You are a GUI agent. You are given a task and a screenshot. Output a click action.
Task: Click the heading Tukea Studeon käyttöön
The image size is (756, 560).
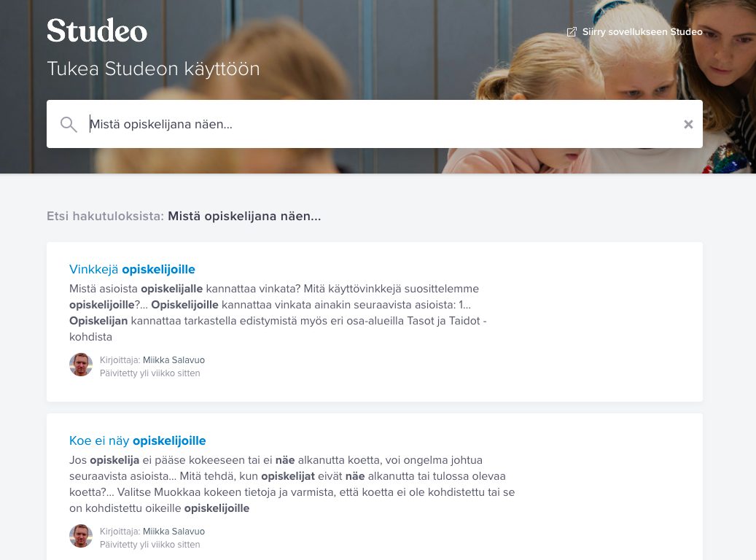point(153,69)
